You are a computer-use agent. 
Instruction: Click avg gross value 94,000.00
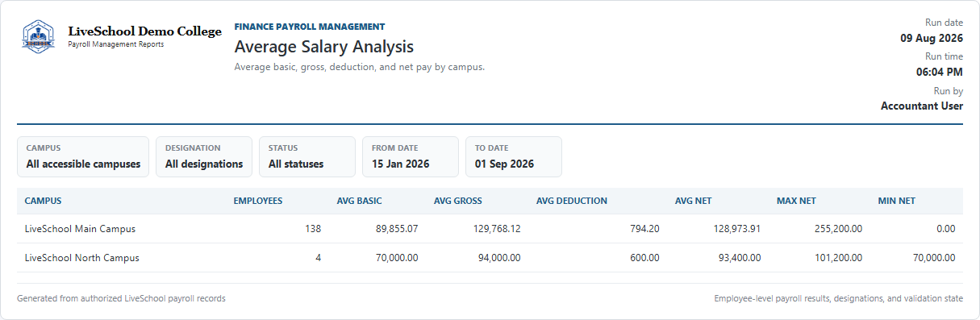coord(499,258)
